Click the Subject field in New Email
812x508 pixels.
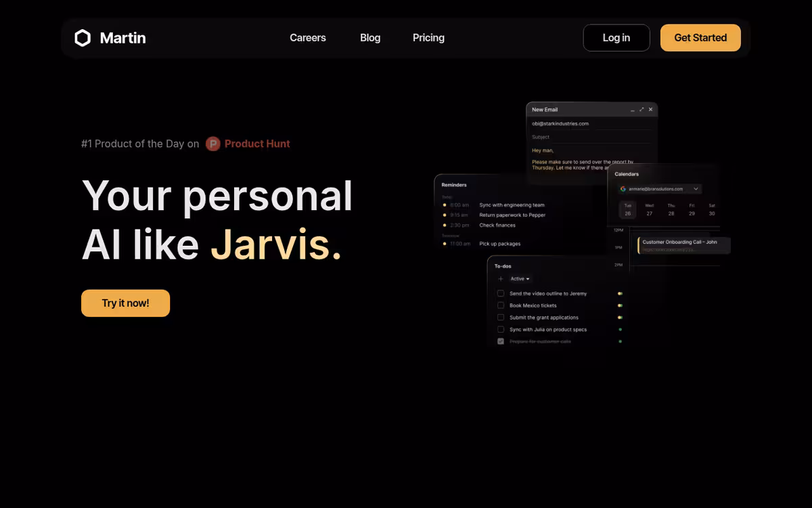(591, 137)
